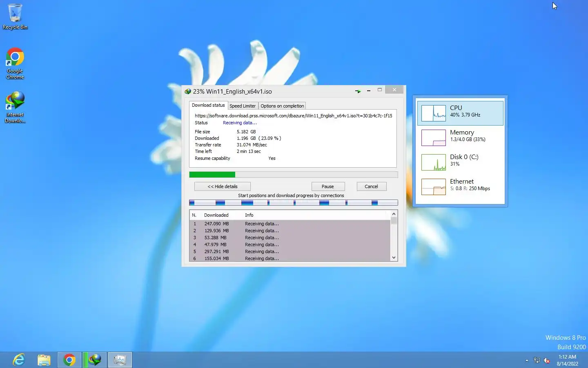Click the green download progress bar
Viewport: 588px width, 368px height.
[212, 175]
